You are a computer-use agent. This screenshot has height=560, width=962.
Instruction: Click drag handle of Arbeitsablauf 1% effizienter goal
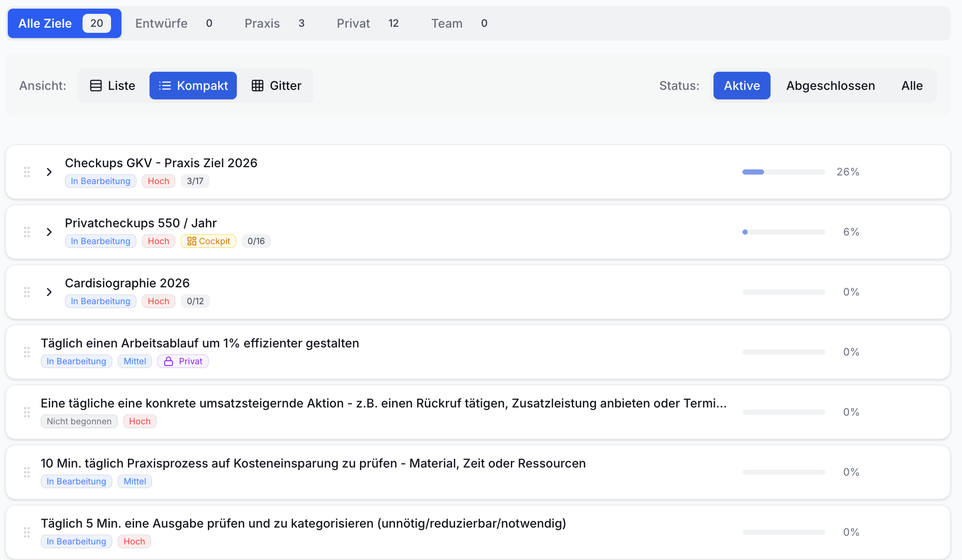click(27, 352)
